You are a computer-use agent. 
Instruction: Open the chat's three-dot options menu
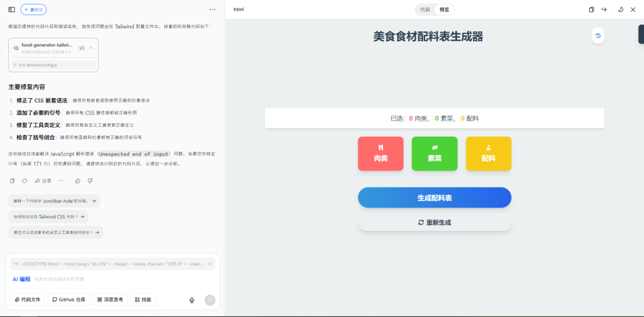point(212,9)
